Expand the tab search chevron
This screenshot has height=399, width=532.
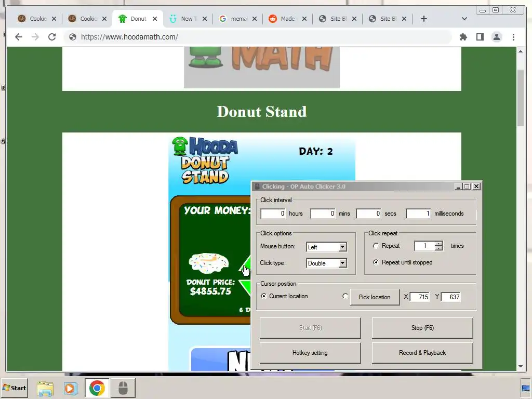(464, 19)
